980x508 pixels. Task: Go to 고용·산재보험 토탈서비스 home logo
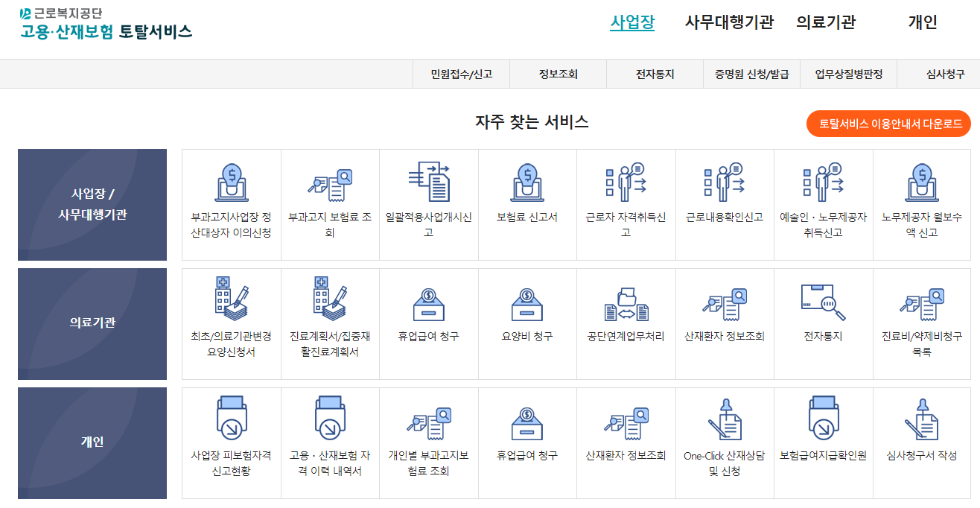(x=106, y=24)
